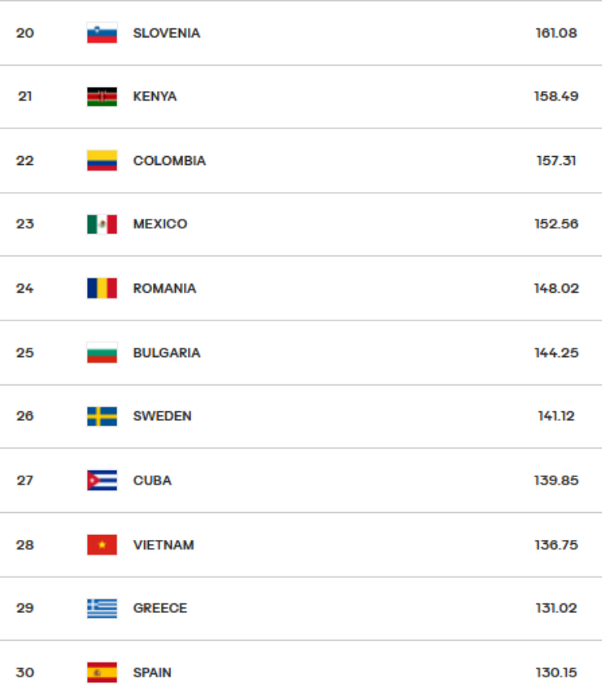Image resolution: width=602 pixels, height=700 pixels.
Task: Click the SWEDEN country name
Action: (162, 416)
